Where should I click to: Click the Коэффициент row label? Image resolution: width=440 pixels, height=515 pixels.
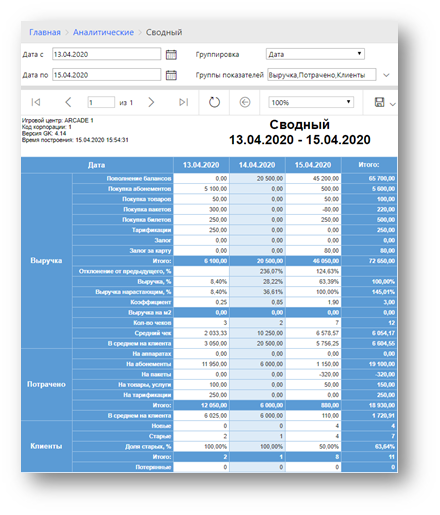(151, 302)
